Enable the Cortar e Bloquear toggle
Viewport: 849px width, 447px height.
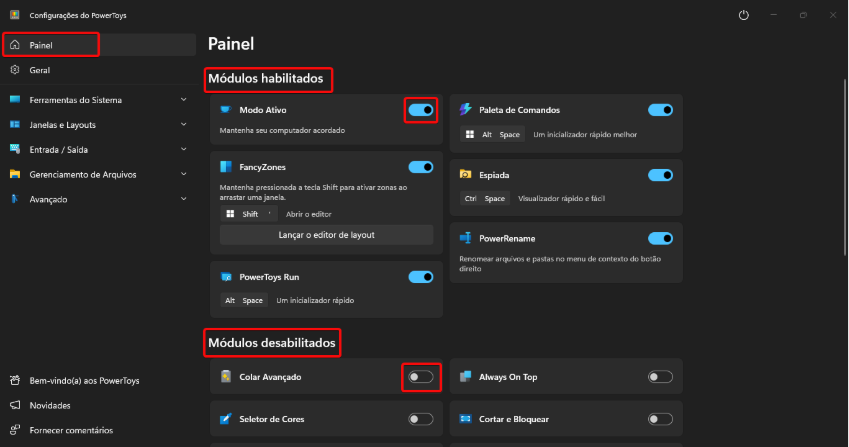click(x=660, y=419)
